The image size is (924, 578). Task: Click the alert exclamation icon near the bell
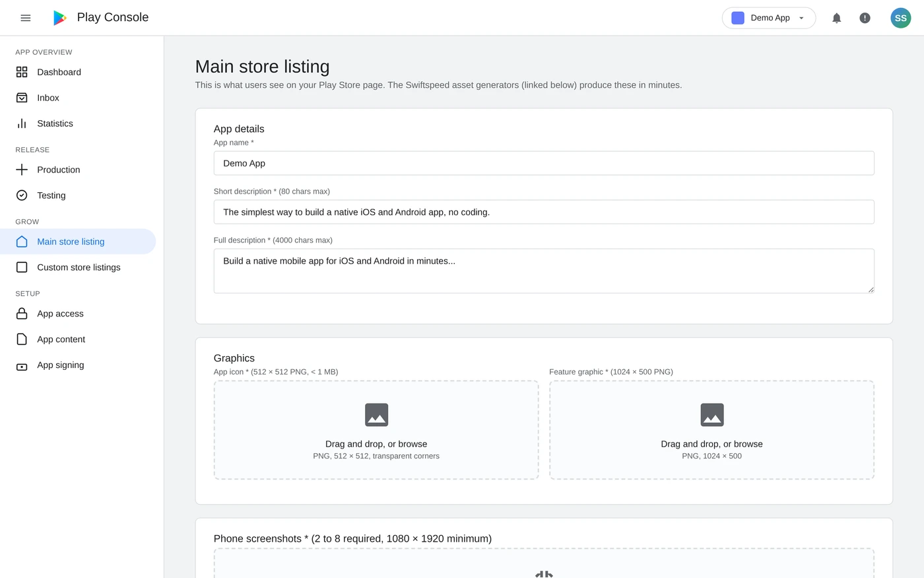coord(865,18)
